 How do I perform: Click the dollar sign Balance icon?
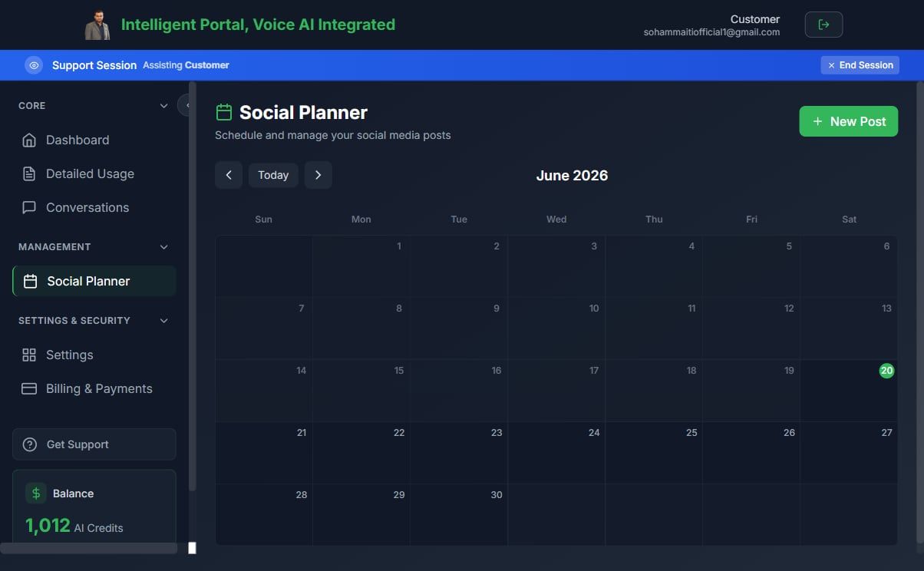(36, 493)
